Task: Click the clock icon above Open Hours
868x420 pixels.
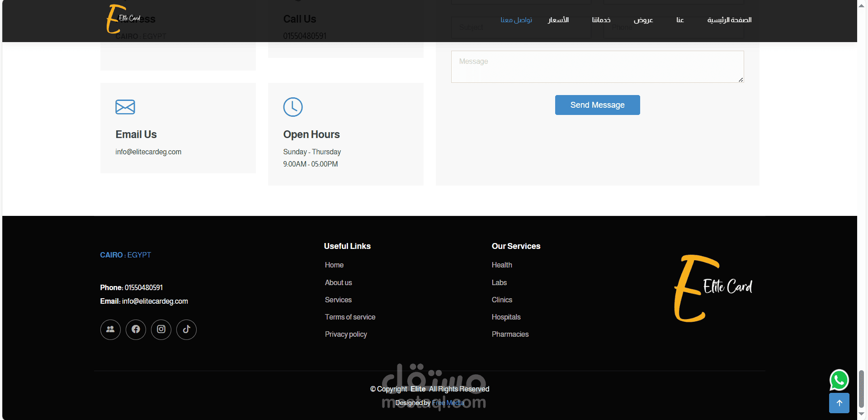Action: 293,107
